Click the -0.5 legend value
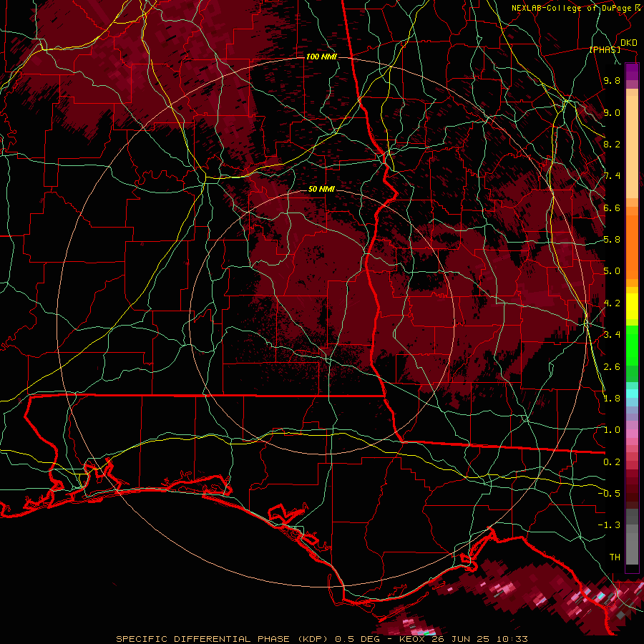This screenshot has height=644, width=644. tap(609, 494)
